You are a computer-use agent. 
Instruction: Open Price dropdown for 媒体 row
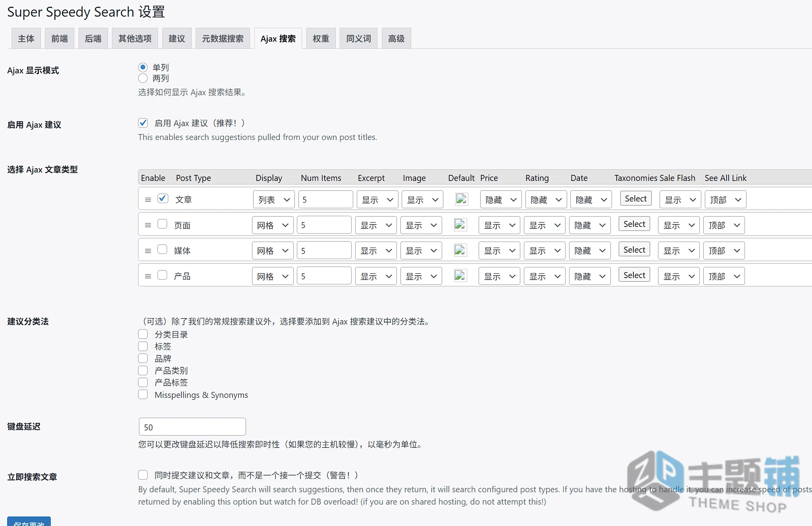(x=499, y=251)
